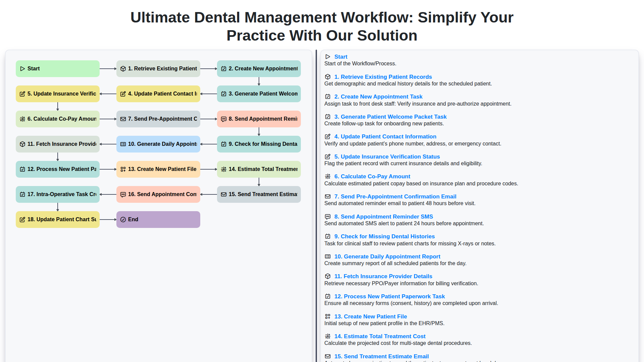Screen dimensions: 644x362
Task: Click the envelope icon on node 7 Send Pre-Appointment
Action: point(123,119)
